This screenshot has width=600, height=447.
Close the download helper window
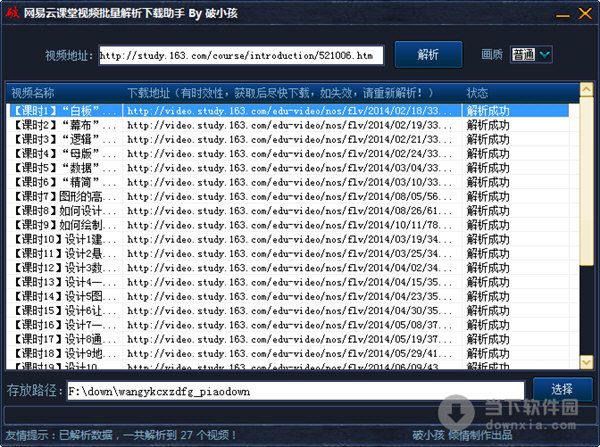[x=585, y=13]
